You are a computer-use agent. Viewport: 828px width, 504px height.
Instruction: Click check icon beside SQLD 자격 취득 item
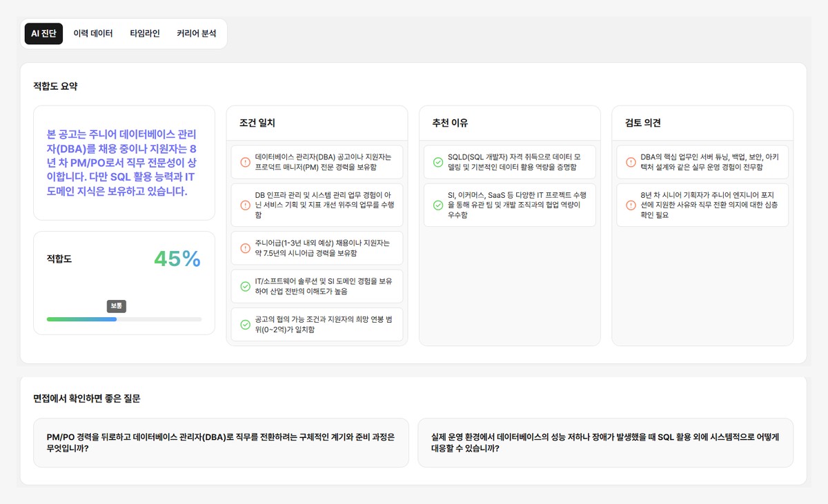tap(437, 162)
